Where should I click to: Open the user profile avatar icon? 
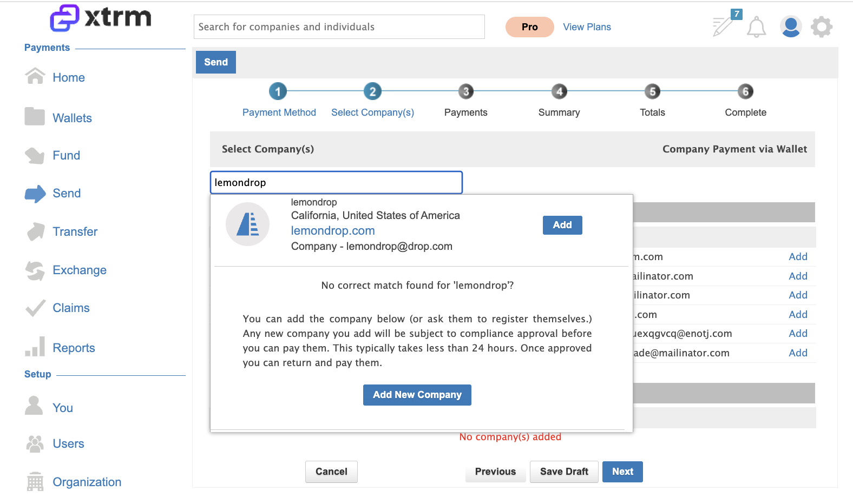pyautogui.click(x=791, y=26)
